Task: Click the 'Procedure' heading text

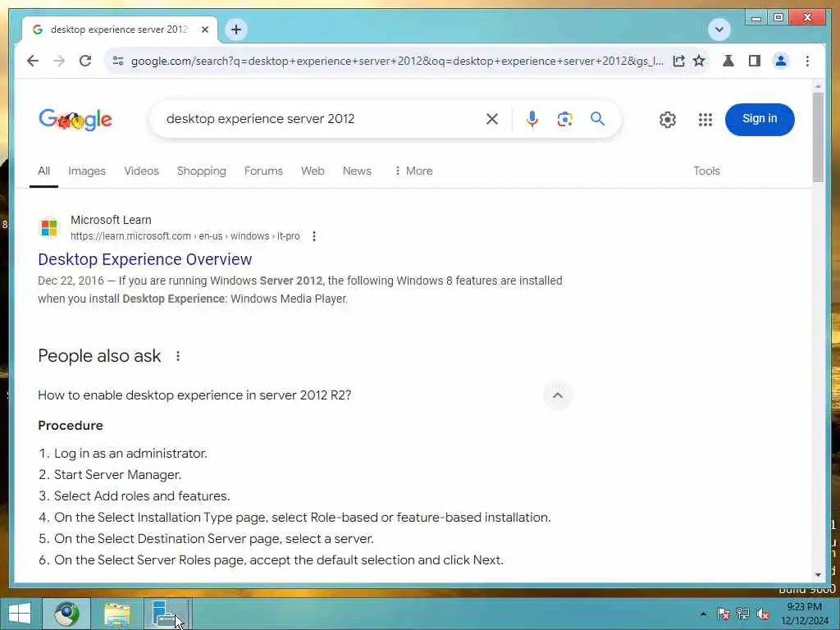Action: tap(71, 426)
